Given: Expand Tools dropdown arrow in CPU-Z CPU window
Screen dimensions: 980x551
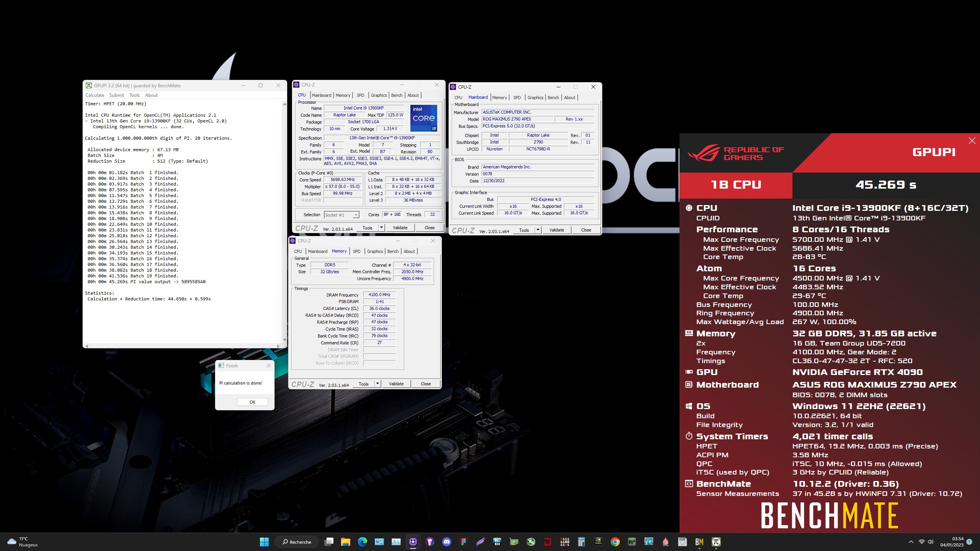Looking at the screenshot, I should [381, 228].
